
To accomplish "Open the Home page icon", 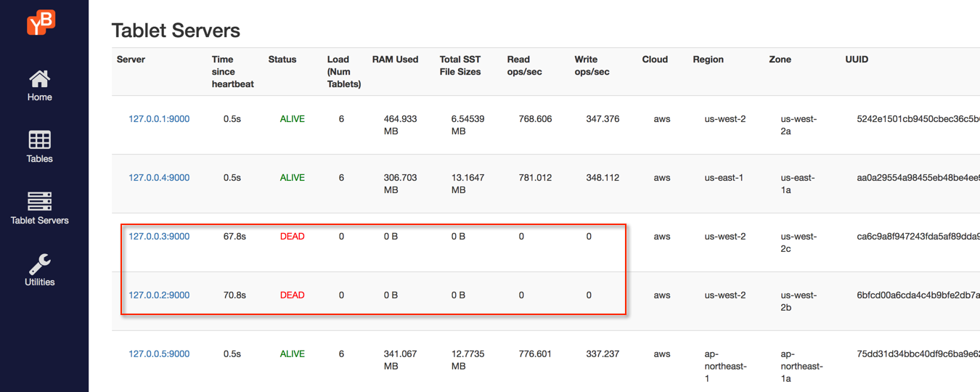I will [x=40, y=78].
